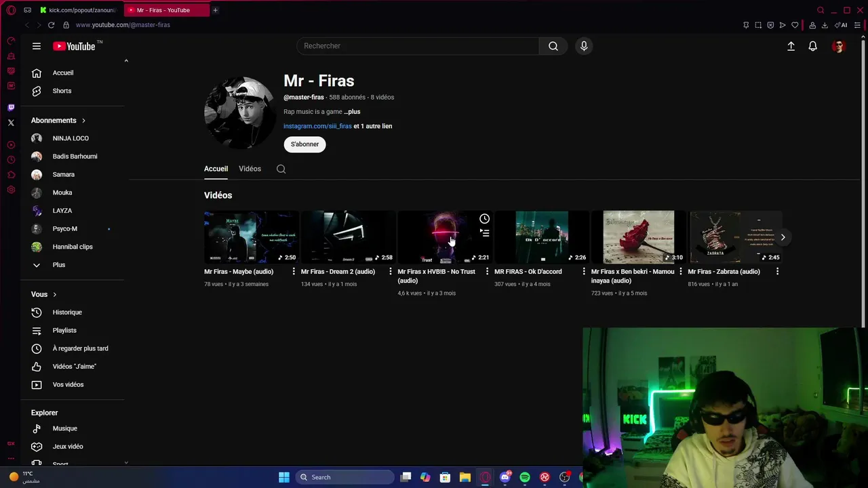Search within the Mr - Firas channel
The image size is (868, 488).
click(x=281, y=169)
